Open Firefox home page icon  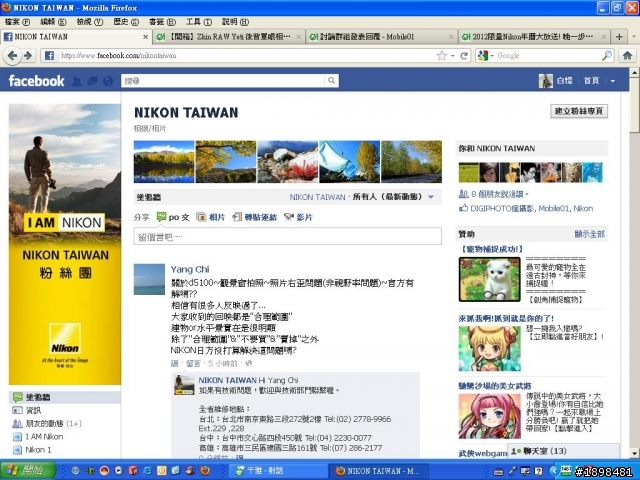point(627,56)
